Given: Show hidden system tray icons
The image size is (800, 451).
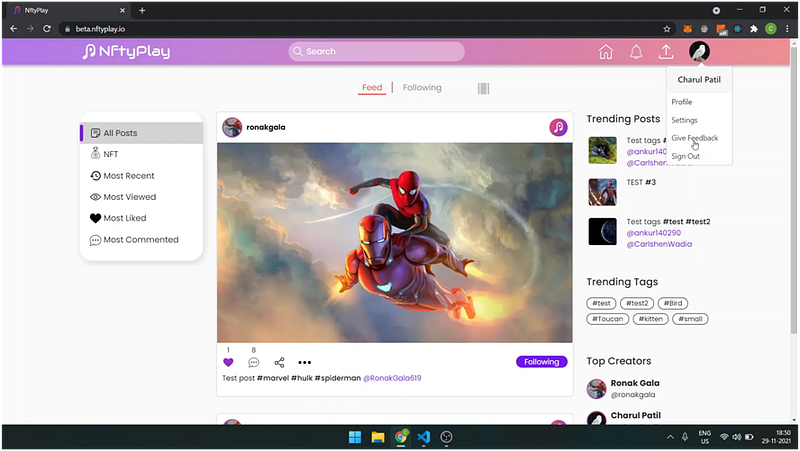Looking at the screenshot, I should [670, 437].
